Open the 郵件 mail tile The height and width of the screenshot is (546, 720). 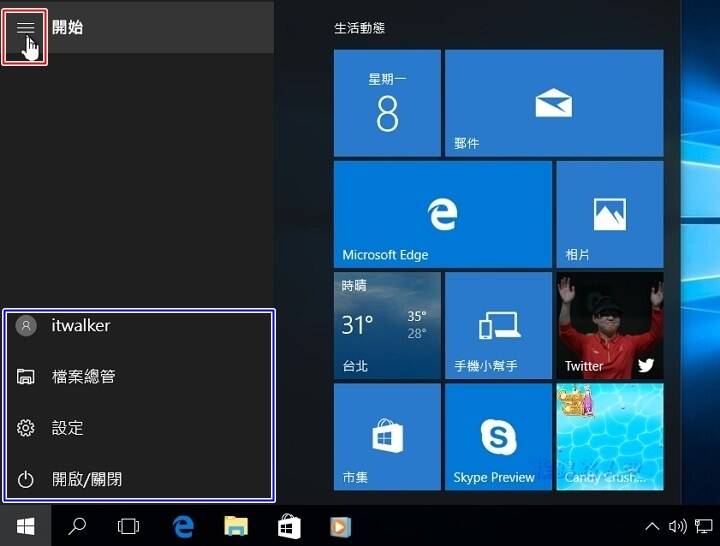(554, 103)
